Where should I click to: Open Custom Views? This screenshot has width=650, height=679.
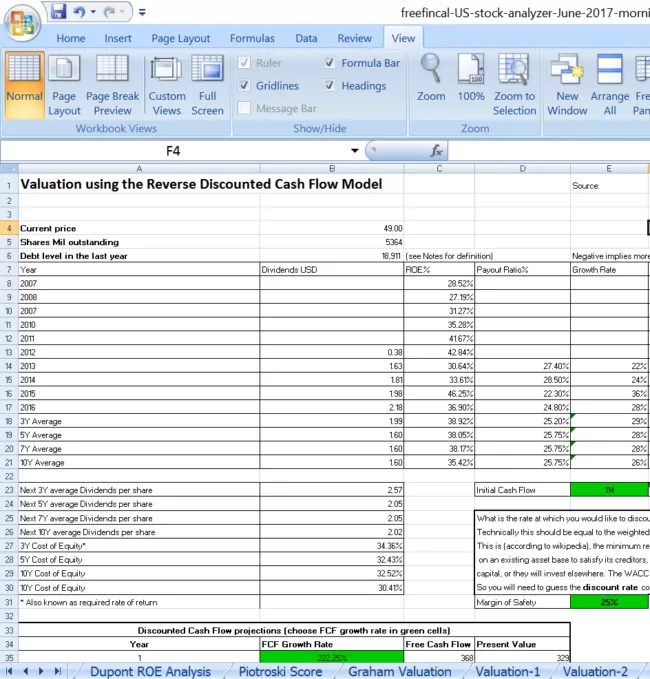coord(167,84)
